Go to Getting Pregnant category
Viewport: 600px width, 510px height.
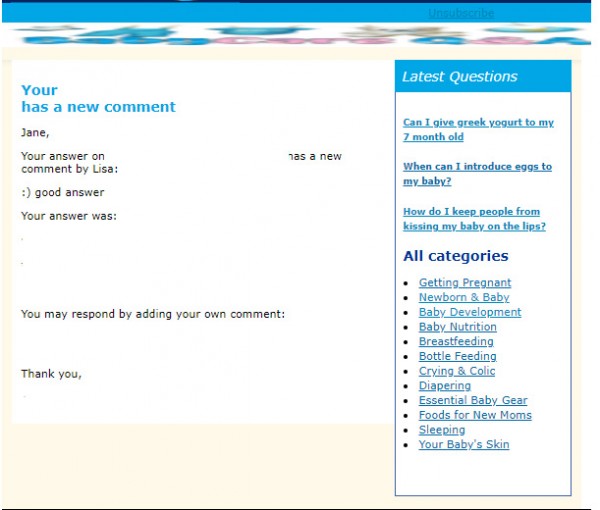(x=465, y=283)
